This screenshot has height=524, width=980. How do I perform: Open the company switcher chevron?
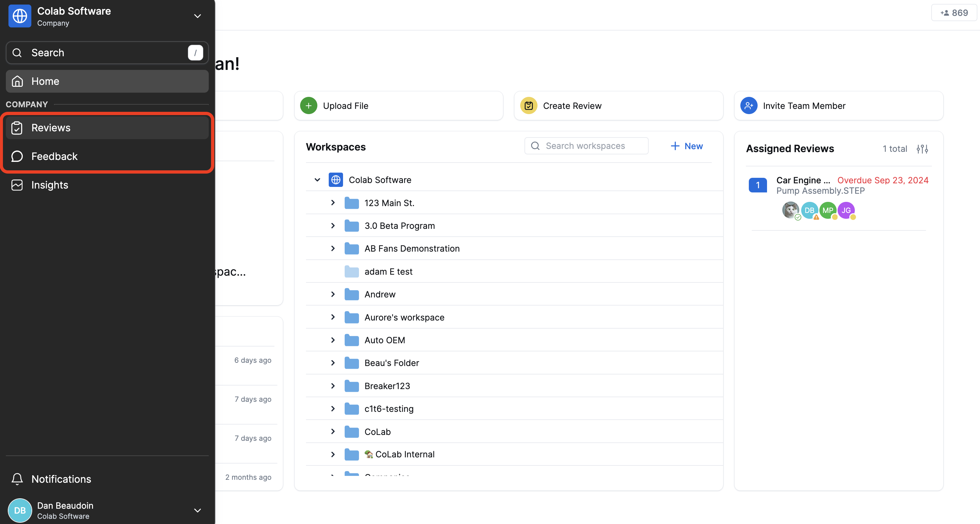click(x=197, y=16)
